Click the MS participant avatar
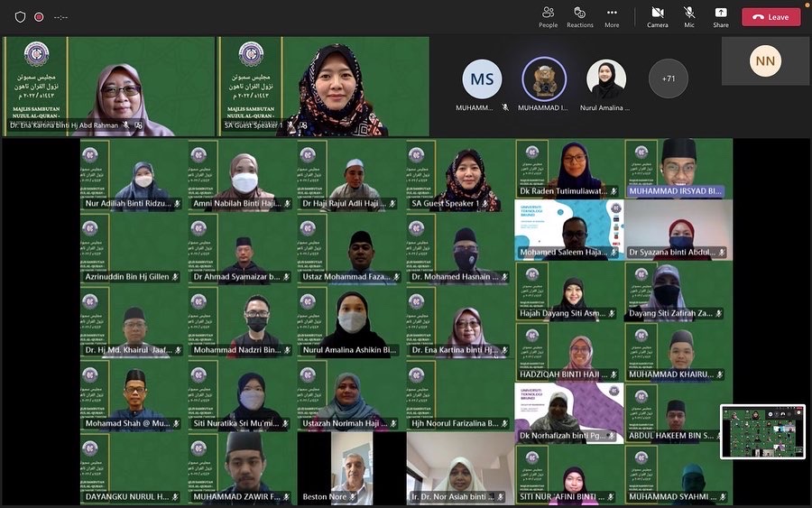This screenshot has height=508, width=812. [482, 79]
